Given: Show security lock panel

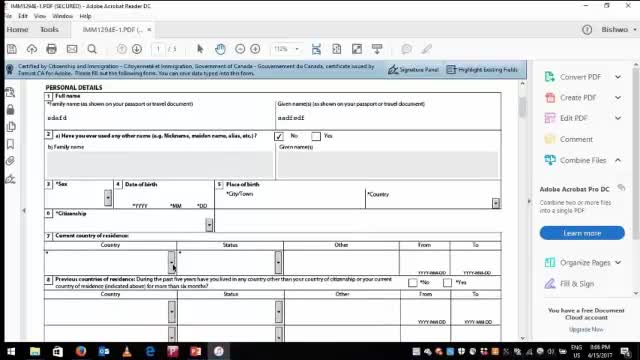Looking at the screenshot, I should tap(11, 109).
